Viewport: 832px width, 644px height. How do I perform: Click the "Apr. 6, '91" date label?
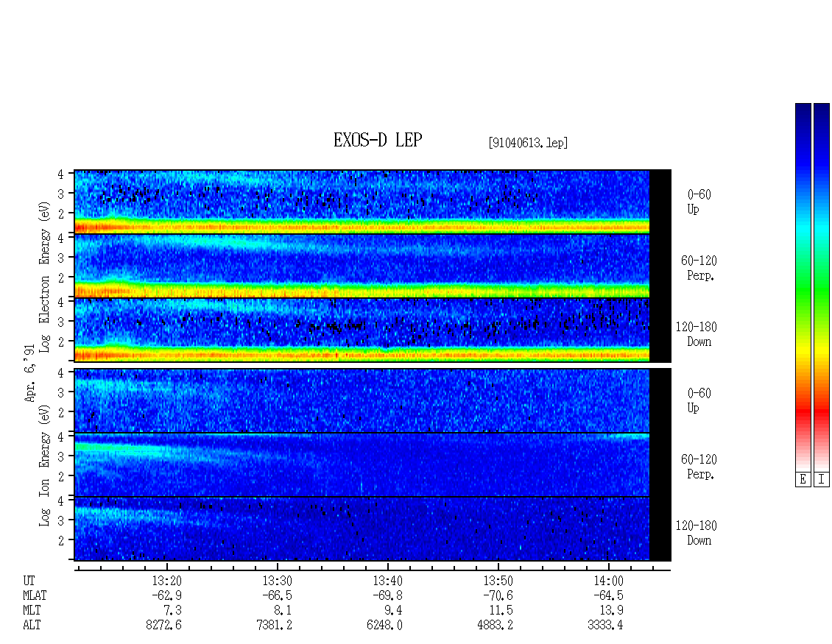(29, 373)
